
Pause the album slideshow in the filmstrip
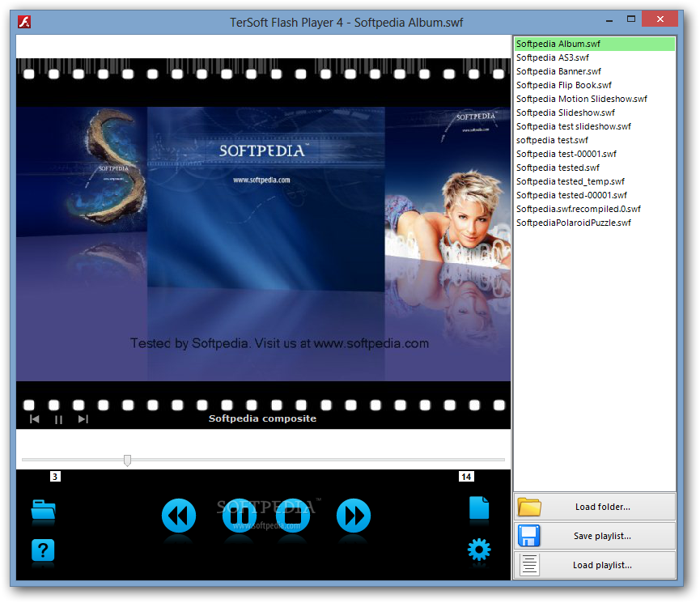58,419
